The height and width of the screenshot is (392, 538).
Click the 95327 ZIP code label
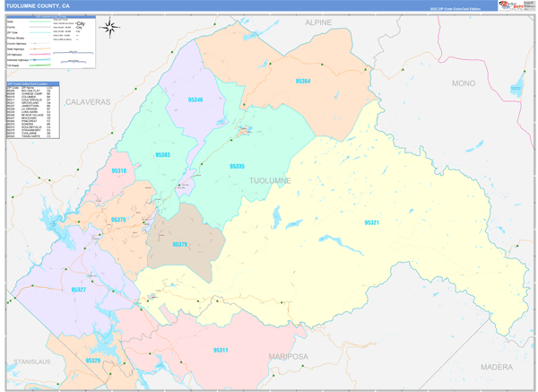point(78,290)
